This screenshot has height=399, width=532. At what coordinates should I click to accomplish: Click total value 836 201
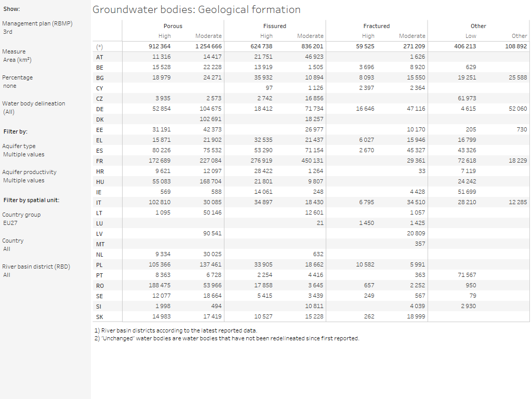312,46
